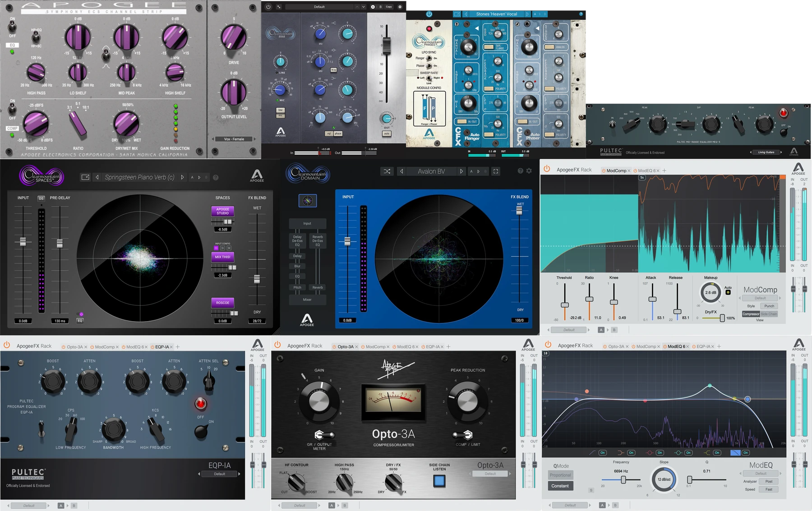Open the preset browser icon in Clearmountain's Spaces
This screenshot has height=511, width=812.
click(85, 177)
